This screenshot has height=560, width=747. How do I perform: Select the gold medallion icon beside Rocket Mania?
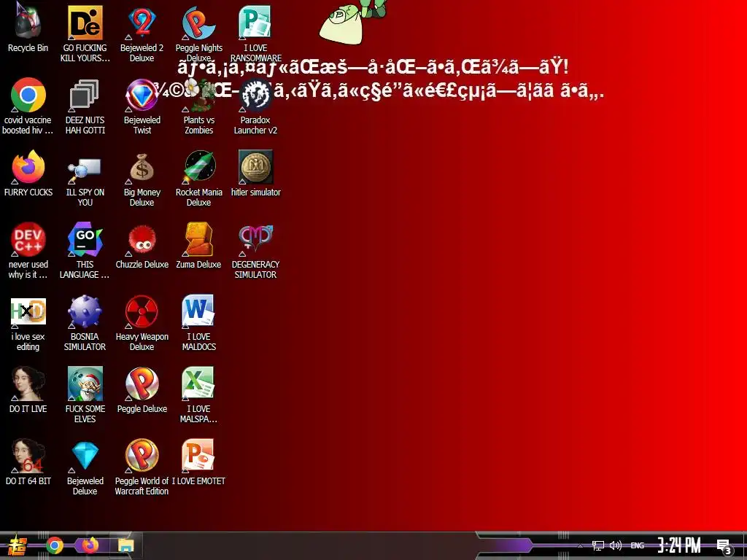255,173
